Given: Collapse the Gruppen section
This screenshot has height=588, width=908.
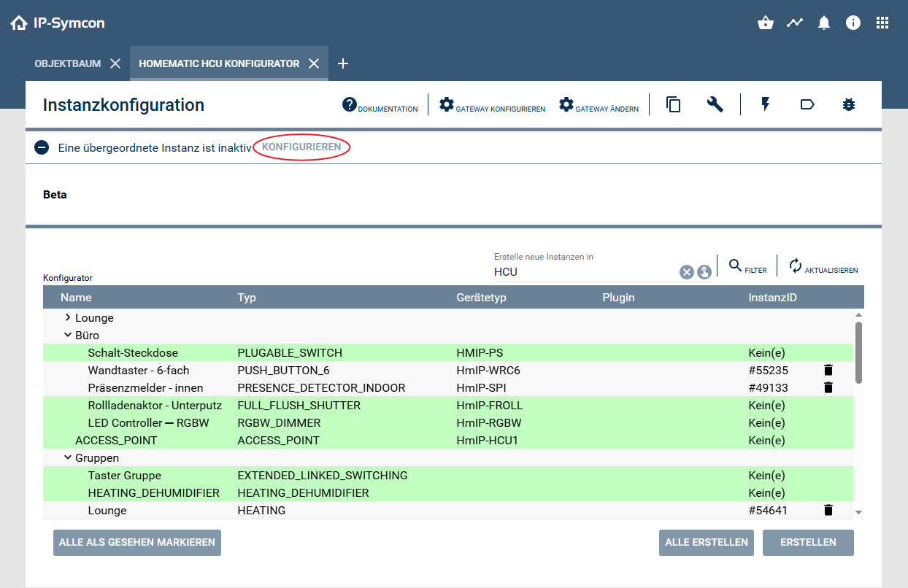Looking at the screenshot, I should pos(69,457).
